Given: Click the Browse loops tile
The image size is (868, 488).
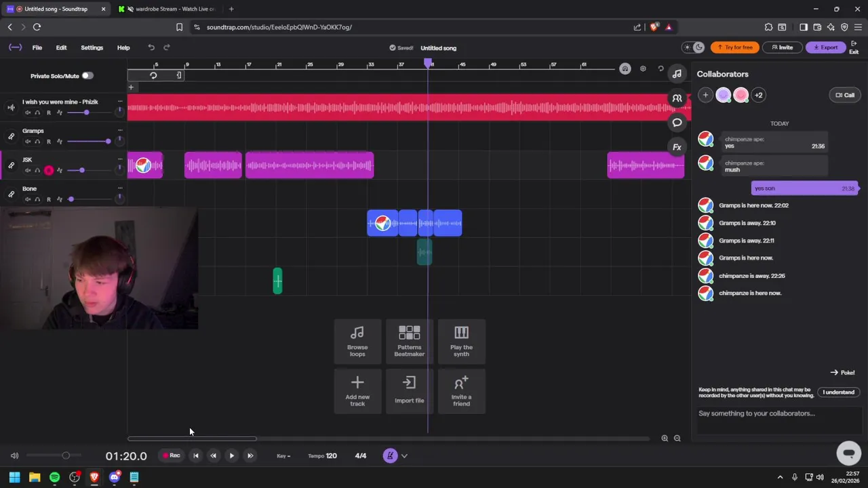Looking at the screenshot, I should click(357, 341).
